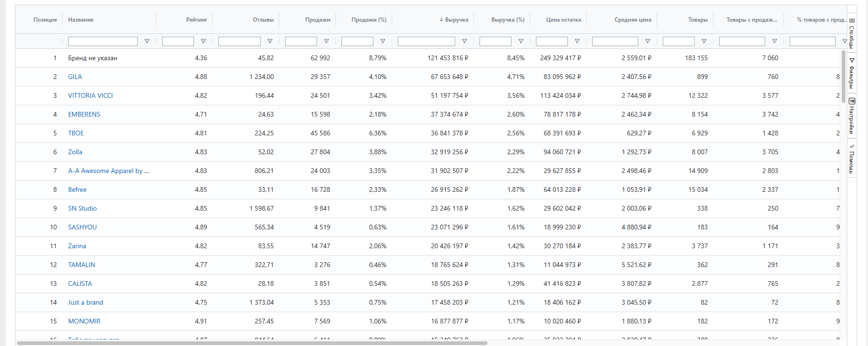Viewport: 868px width, 346px height.
Task: Open the Befree brand link
Action: (77, 189)
